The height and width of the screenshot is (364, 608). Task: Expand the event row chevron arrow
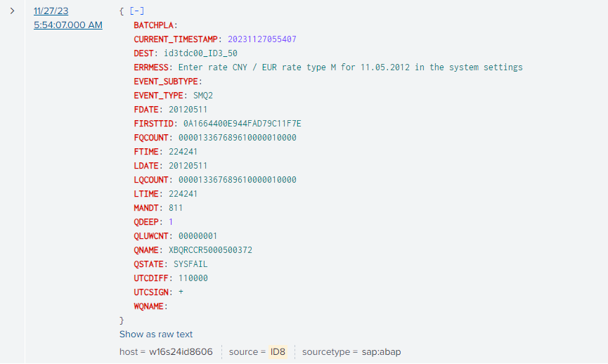point(12,11)
